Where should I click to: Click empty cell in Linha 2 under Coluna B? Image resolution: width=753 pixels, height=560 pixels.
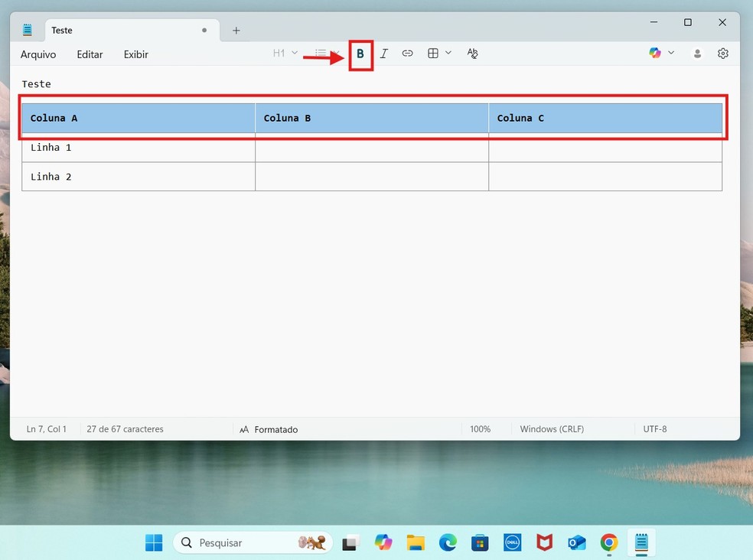pos(372,177)
